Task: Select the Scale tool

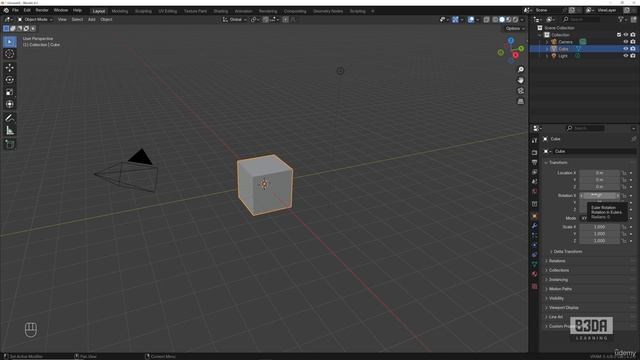Action: (x=10, y=92)
